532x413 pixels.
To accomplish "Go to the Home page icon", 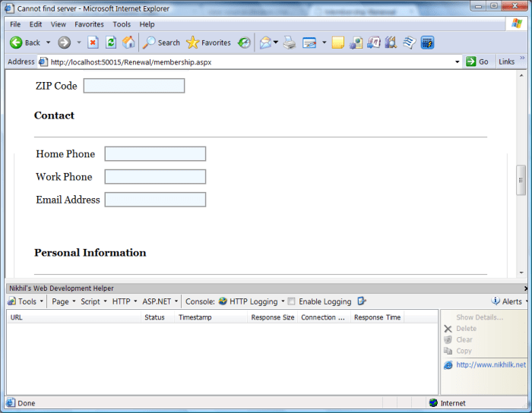I will click(128, 43).
